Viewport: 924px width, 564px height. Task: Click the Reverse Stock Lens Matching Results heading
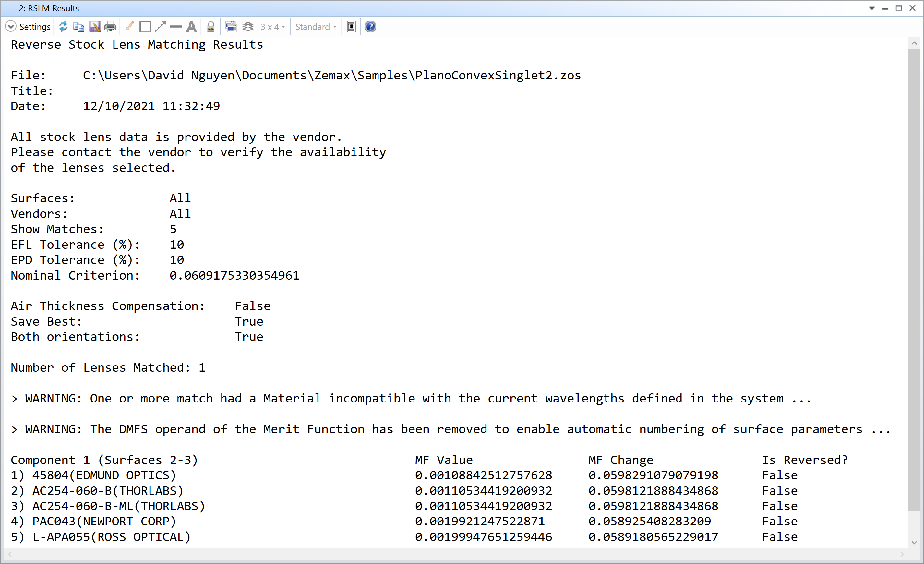137,45
